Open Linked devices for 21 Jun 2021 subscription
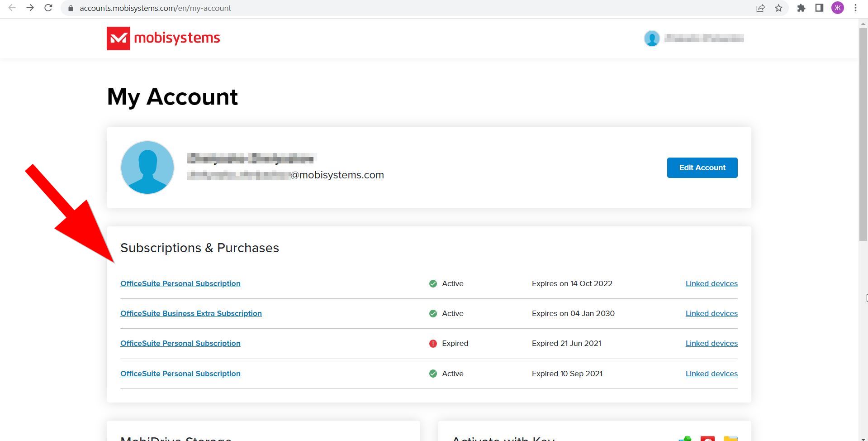This screenshot has height=441, width=868. [x=711, y=343]
